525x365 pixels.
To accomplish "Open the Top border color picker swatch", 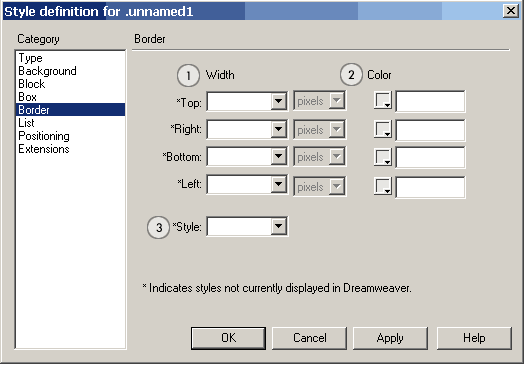I will pyautogui.click(x=383, y=100).
